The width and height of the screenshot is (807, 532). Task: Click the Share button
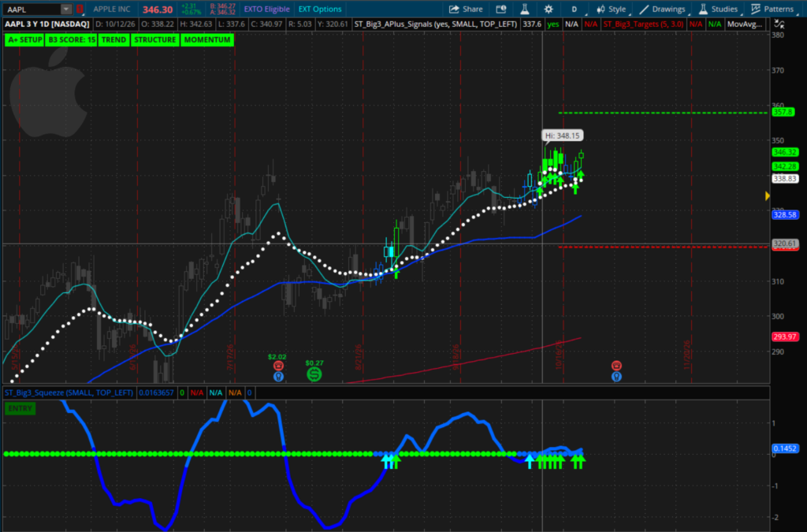(x=466, y=9)
